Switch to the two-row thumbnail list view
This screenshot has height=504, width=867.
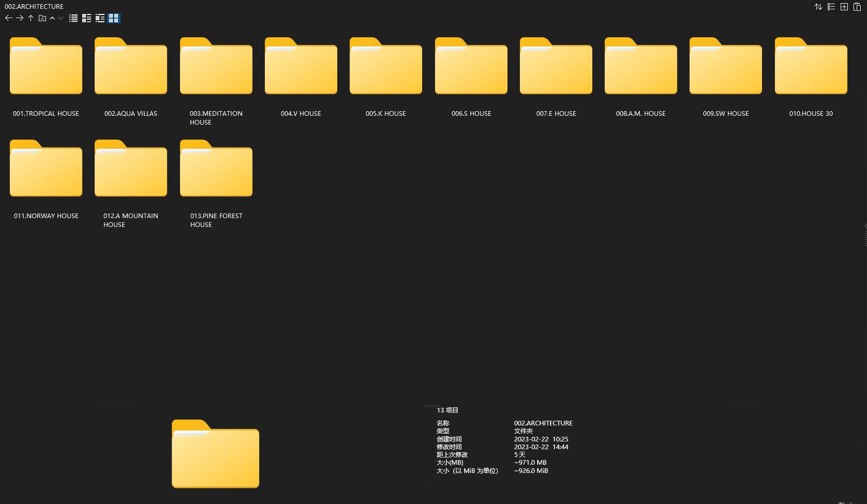click(86, 18)
